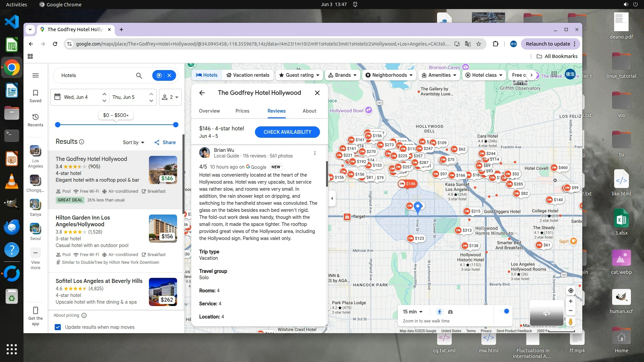Click the back arrow in hotel panel

pyautogui.click(x=202, y=93)
